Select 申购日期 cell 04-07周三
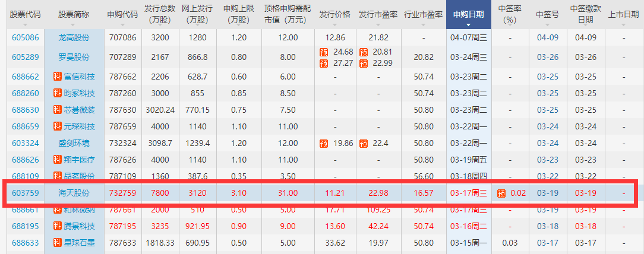 click(469, 37)
